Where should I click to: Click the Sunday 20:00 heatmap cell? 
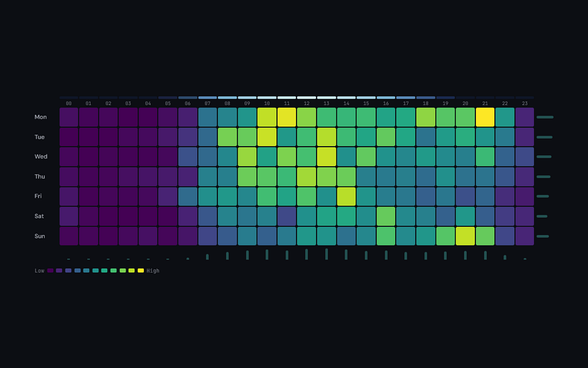(465, 236)
